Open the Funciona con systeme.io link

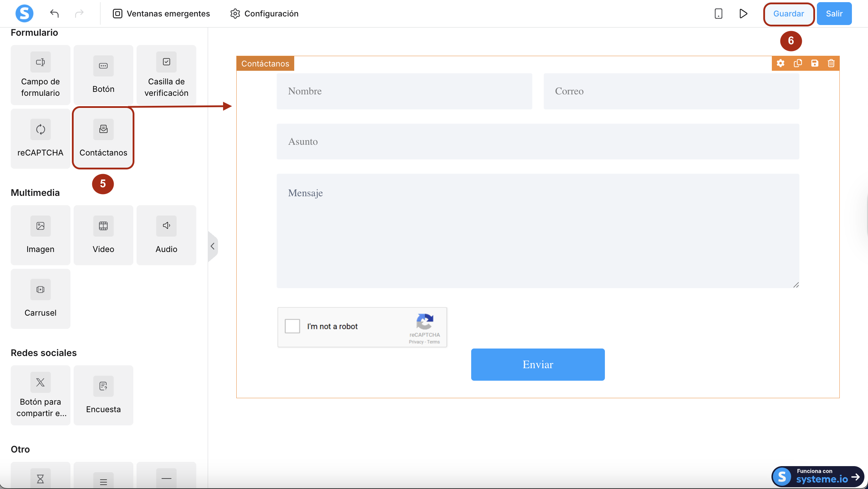point(818,476)
